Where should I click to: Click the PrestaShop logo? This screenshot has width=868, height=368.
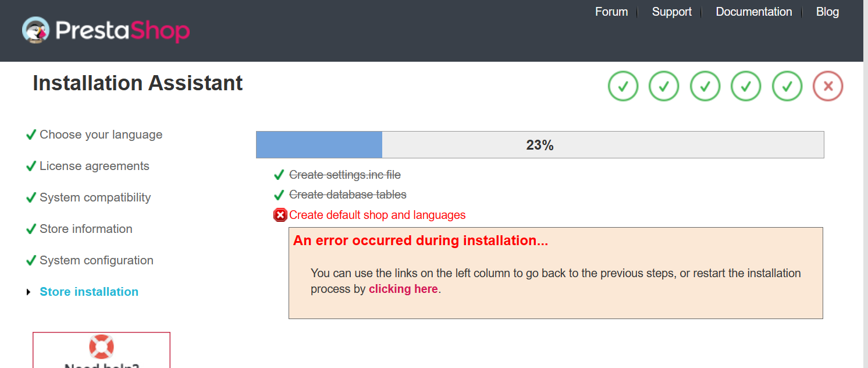pyautogui.click(x=106, y=30)
